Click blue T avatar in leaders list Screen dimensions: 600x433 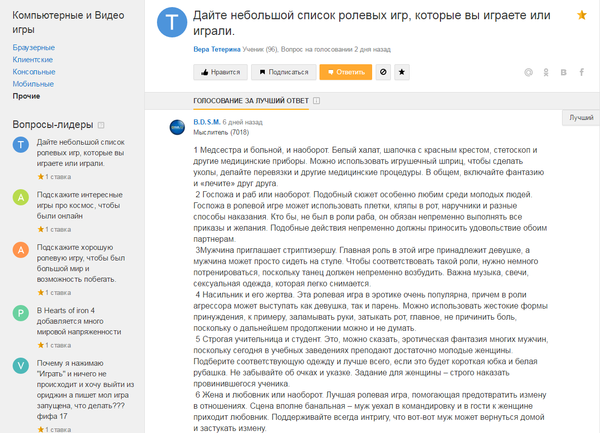[x=21, y=145]
